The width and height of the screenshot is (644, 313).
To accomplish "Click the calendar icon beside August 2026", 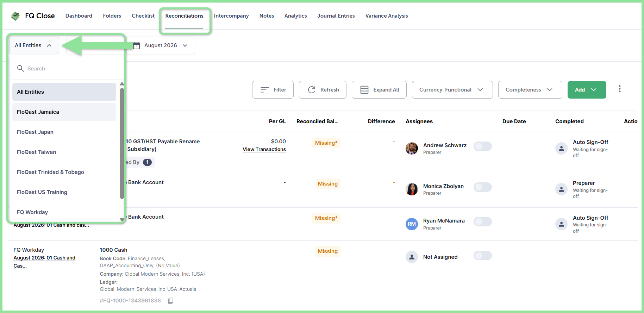I will [x=137, y=45].
